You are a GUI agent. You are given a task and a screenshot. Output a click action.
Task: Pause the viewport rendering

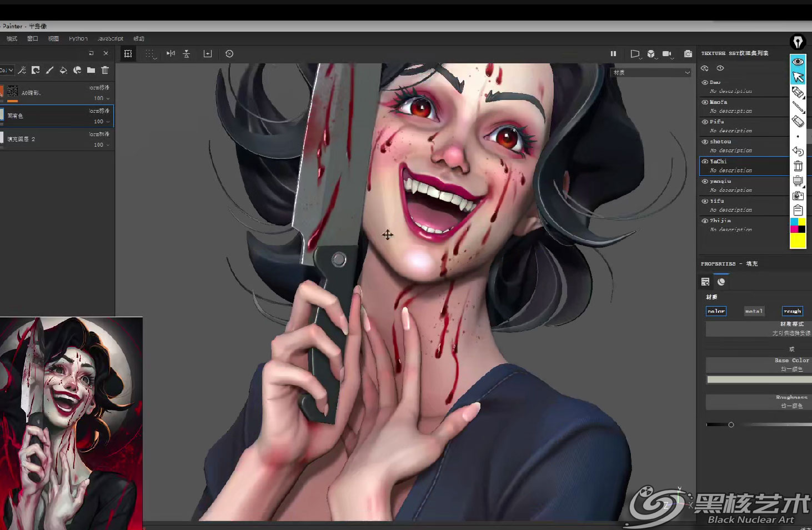click(613, 53)
